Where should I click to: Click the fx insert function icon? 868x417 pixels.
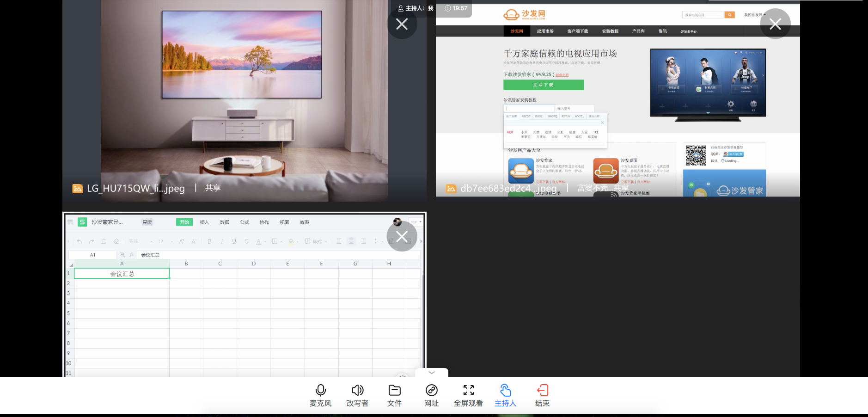tap(132, 255)
